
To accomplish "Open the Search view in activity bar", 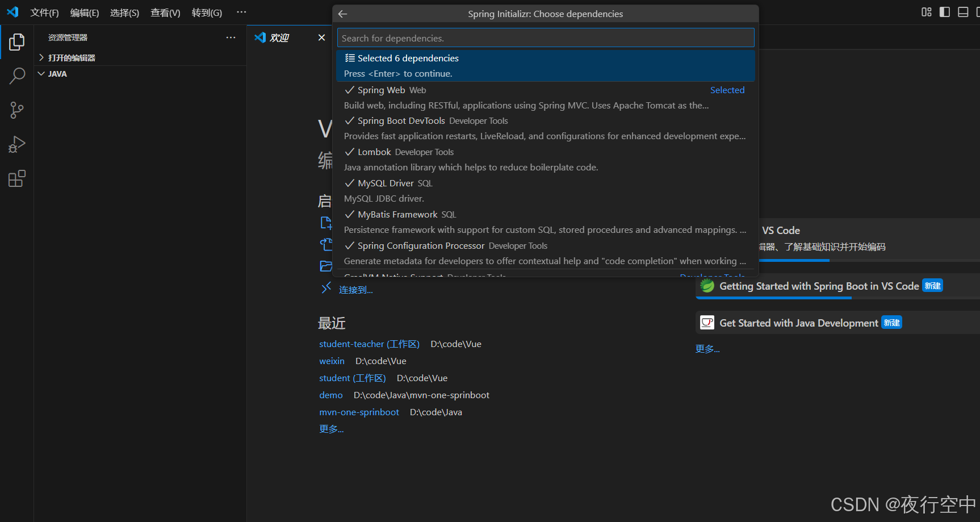I will tap(17, 76).
